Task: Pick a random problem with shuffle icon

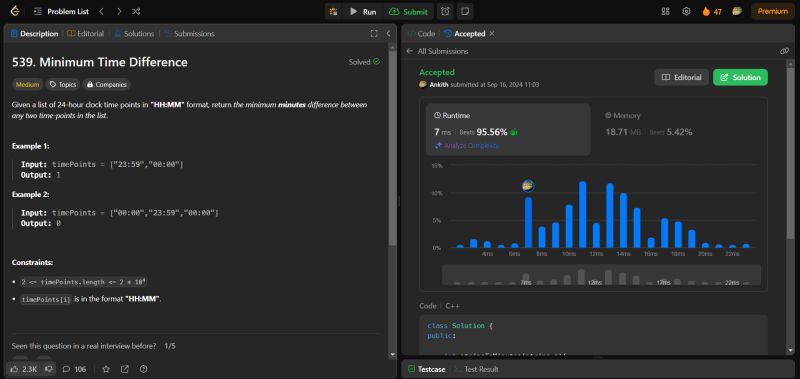Action: pos(136,11)
